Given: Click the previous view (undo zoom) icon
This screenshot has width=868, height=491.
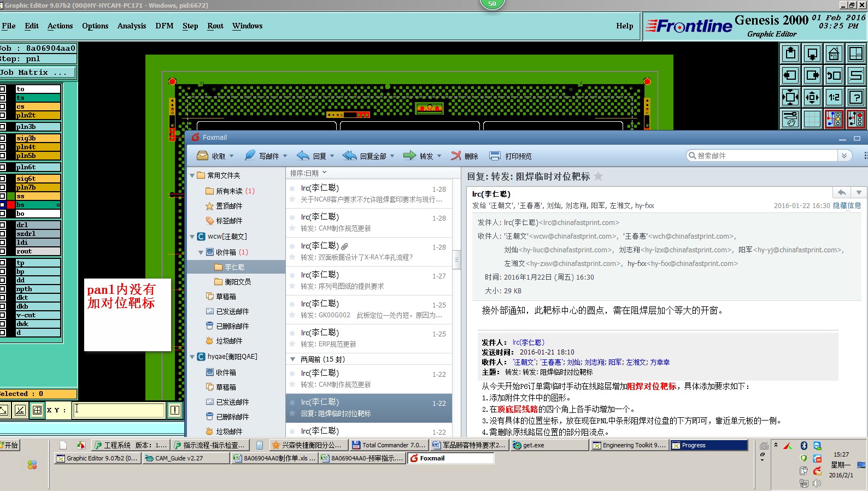Looking at the screenshot, I should click(834, 75).
